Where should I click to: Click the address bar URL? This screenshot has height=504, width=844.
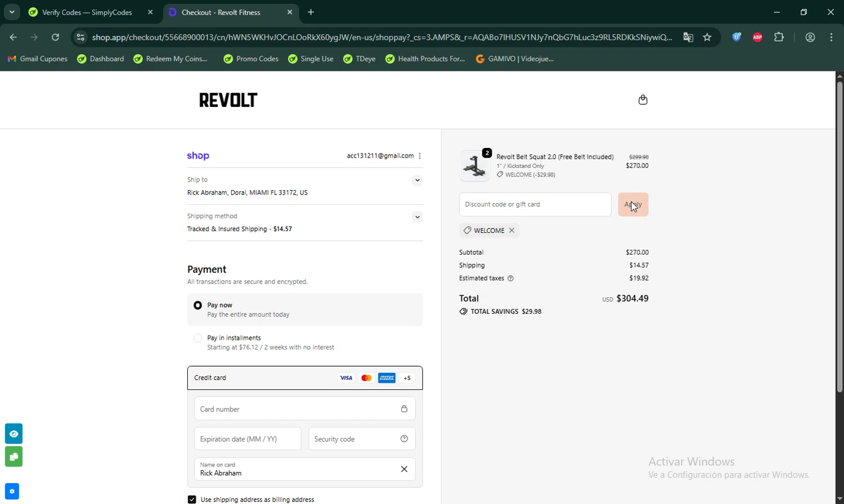382,37
